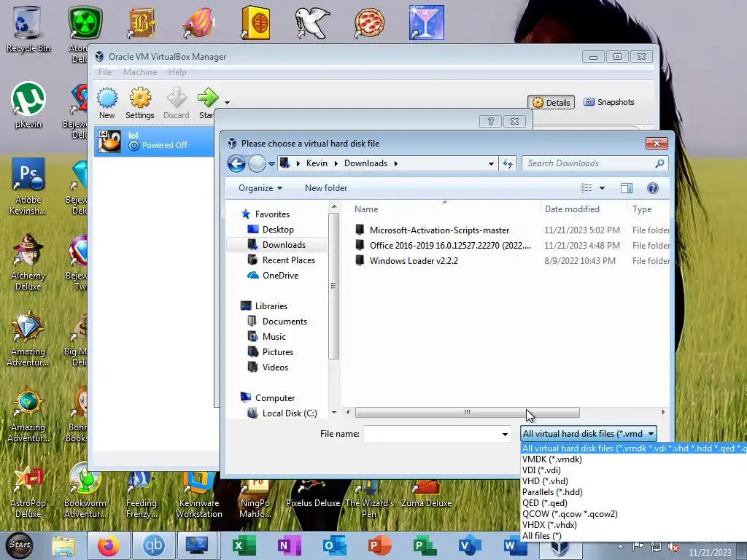This screenshot has height=560, width=747.
Task: Select Downloads in the navigation pane
Action: [x=284, y=245]
